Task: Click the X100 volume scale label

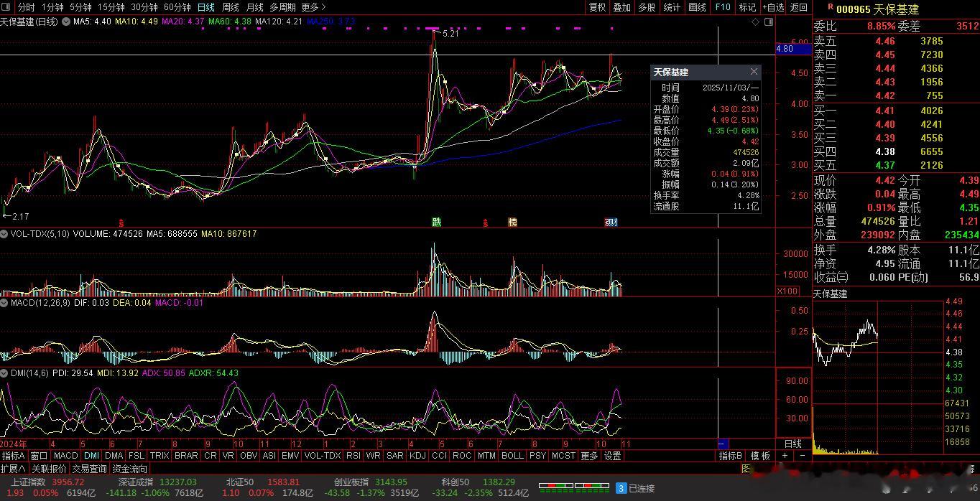Action: click(x=787, y=291)
